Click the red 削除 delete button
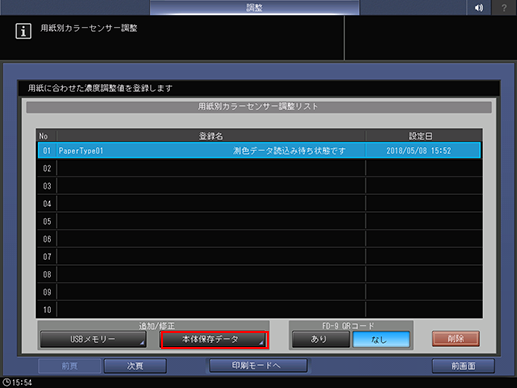 (x=456, y=339)
